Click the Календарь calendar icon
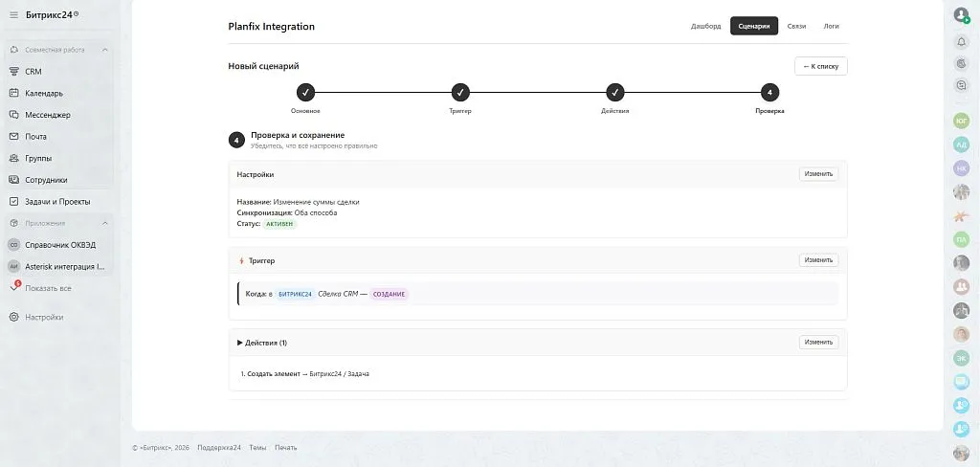 (13, 93)
